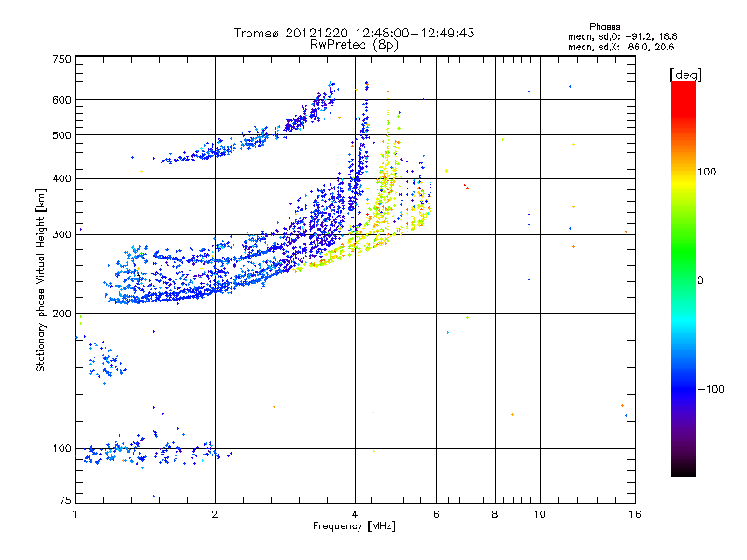The image size is (747, 560).
Task: Click the '2' x-axis tick label
Action: coord(215,514)
